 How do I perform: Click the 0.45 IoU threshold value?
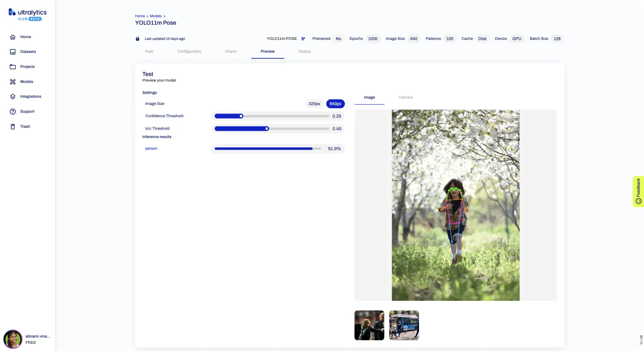click(337, 129)
